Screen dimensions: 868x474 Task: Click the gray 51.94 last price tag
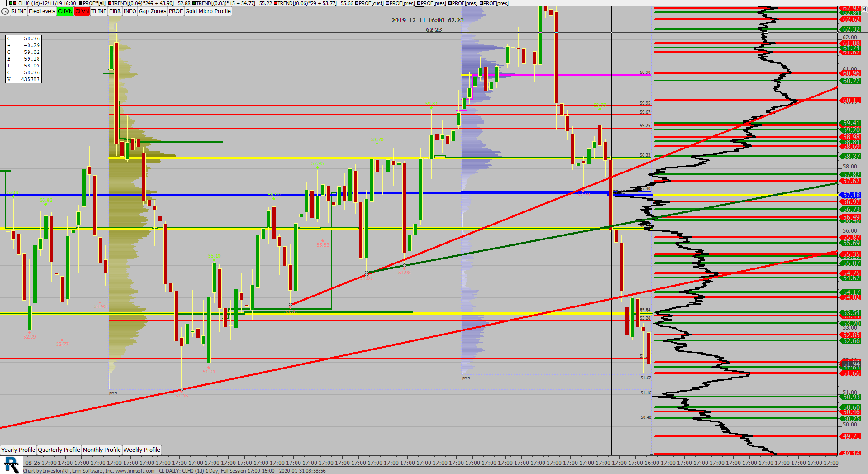pos(851,364)
